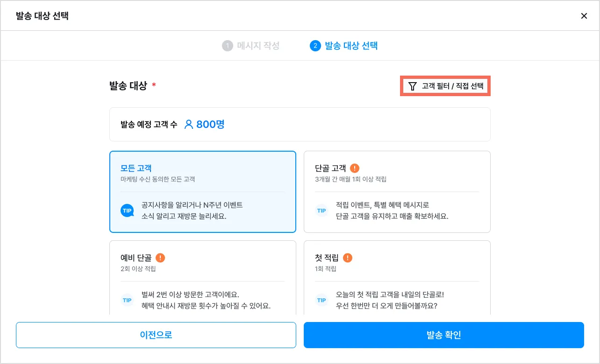
Task: Click the person icon next to 800명
Action: tap(189, 125)
